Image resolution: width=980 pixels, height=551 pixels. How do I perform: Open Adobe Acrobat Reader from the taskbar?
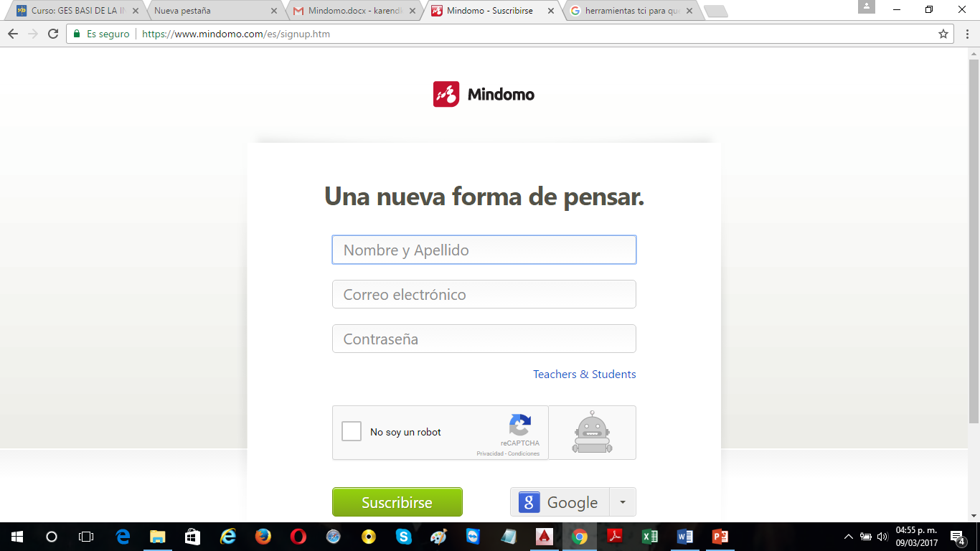coord(615,537)
